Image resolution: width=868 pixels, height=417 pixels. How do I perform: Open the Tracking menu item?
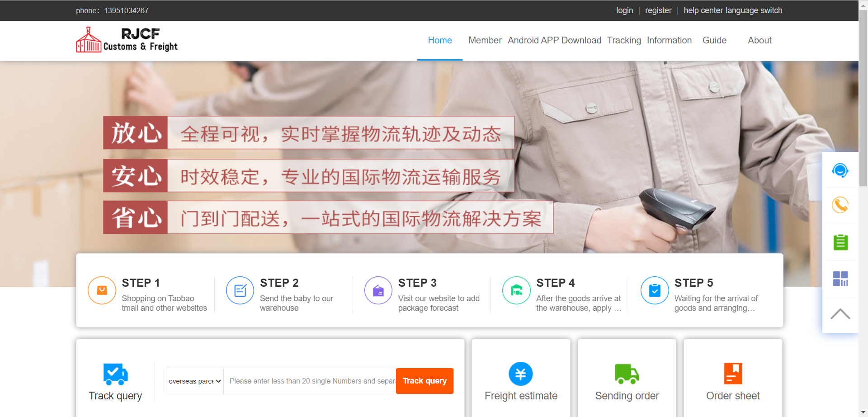point(624,40)
